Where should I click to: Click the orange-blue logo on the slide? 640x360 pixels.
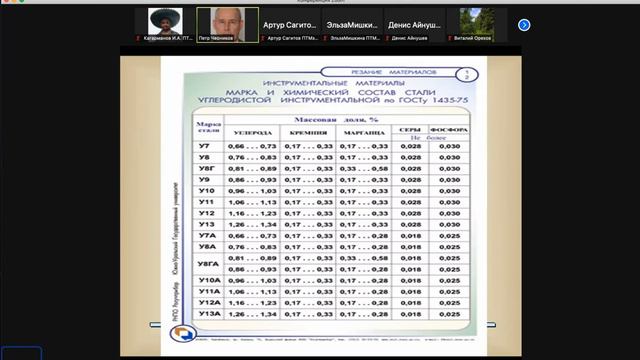(183, 333)
